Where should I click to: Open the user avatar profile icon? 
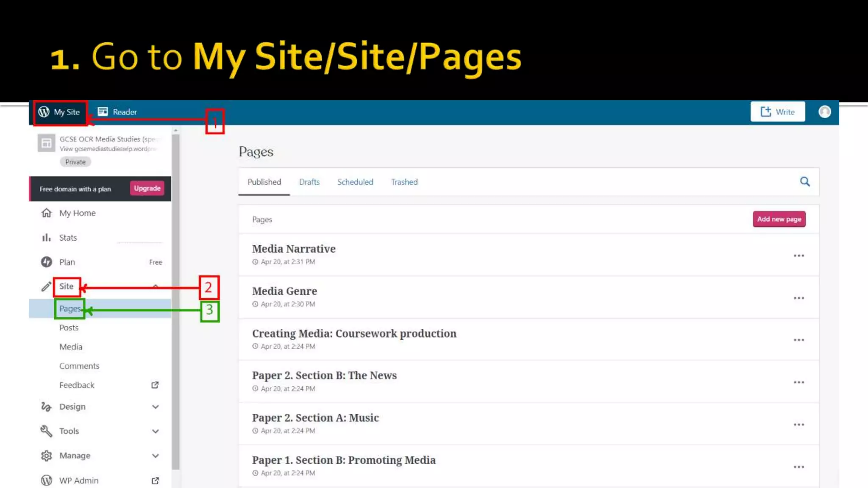click(824, 112)
